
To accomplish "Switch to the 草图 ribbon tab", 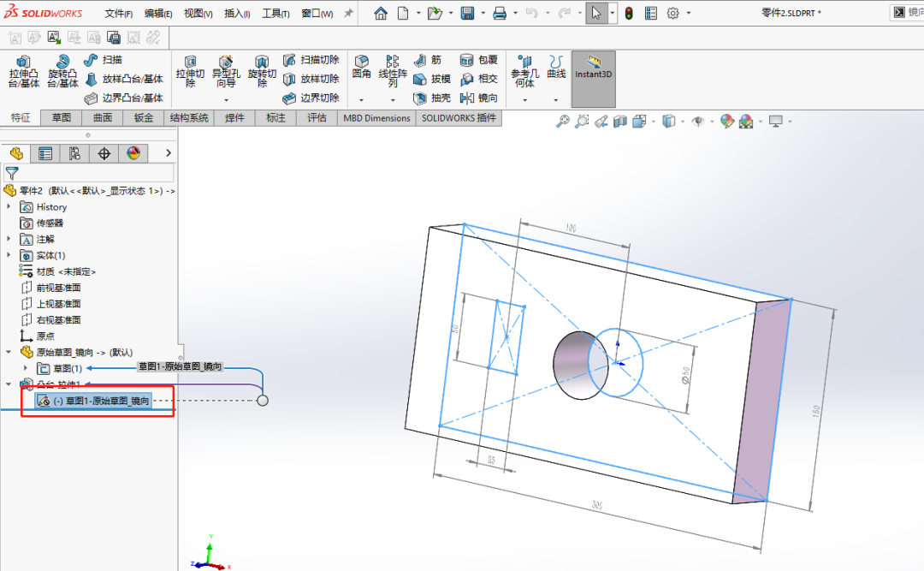I will [x=62, y=118].
